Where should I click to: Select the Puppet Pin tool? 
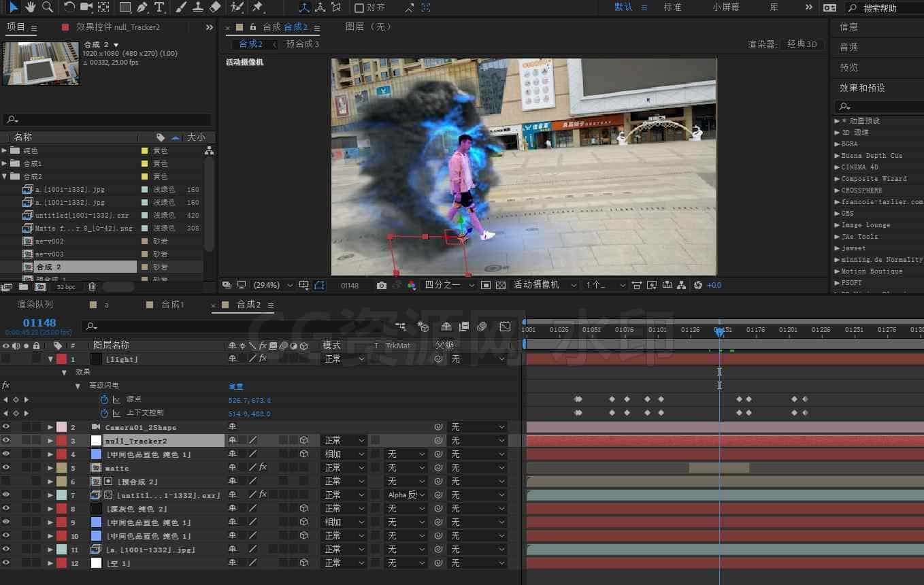[x=257, y=7]
